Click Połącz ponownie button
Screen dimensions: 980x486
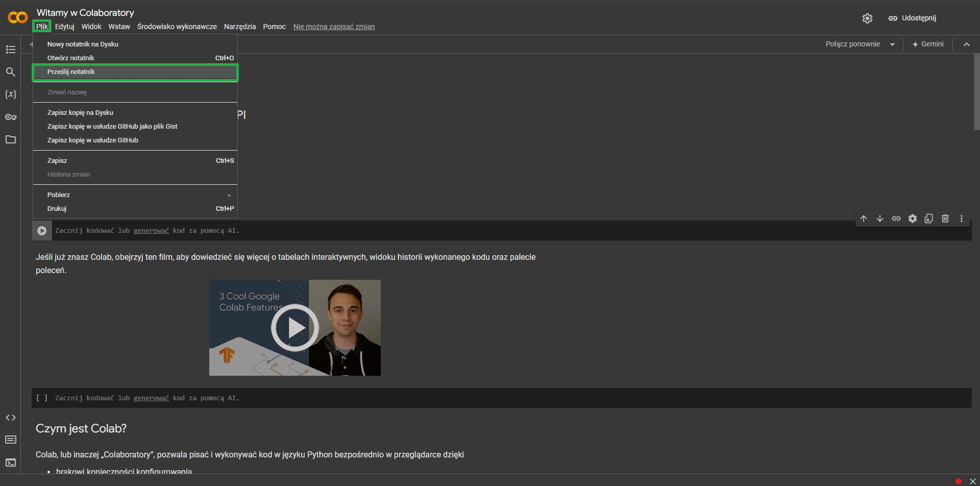click(853, 44)
